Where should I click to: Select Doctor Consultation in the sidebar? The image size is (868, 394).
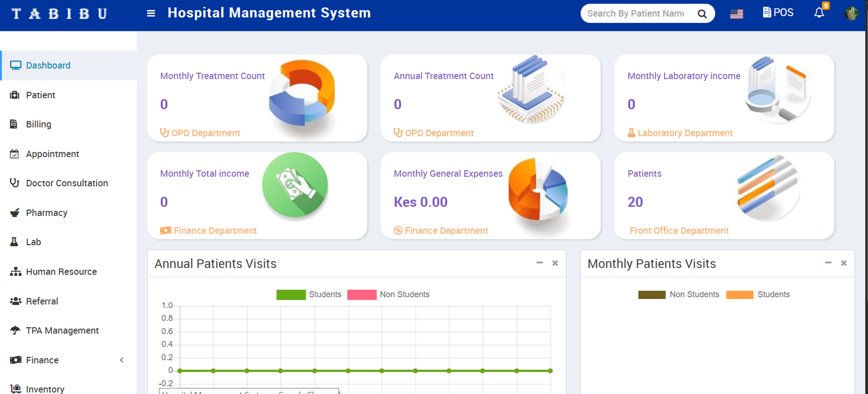pos(67,183)
